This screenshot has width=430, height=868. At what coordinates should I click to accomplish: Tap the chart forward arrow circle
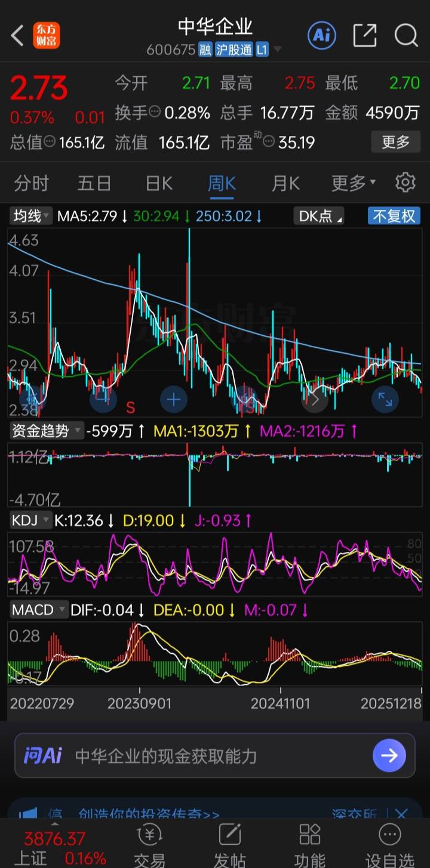pyautogui.click(x=315, y=399)
